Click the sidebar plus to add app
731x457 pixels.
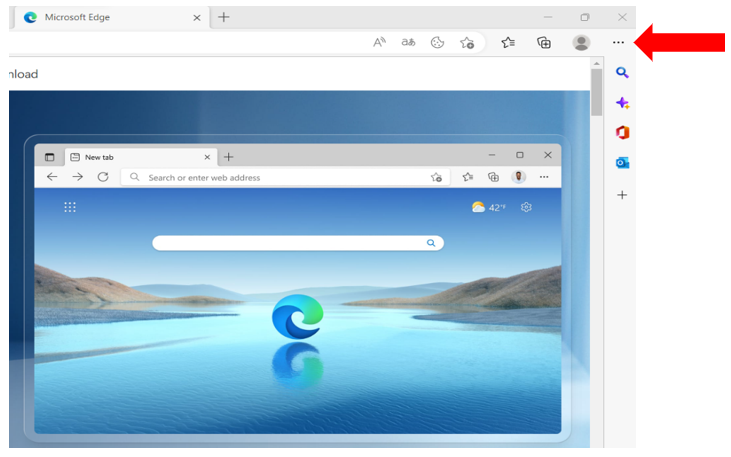coord(622,194)
